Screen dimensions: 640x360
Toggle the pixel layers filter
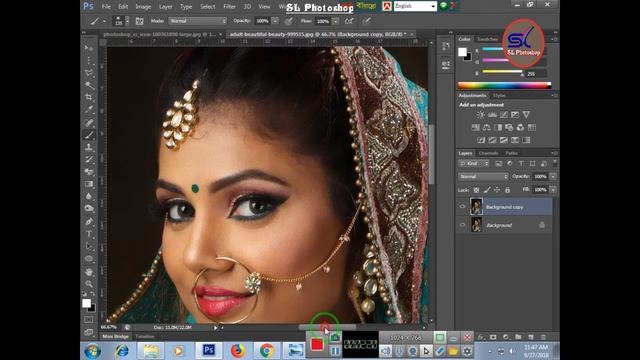(498, 163)
